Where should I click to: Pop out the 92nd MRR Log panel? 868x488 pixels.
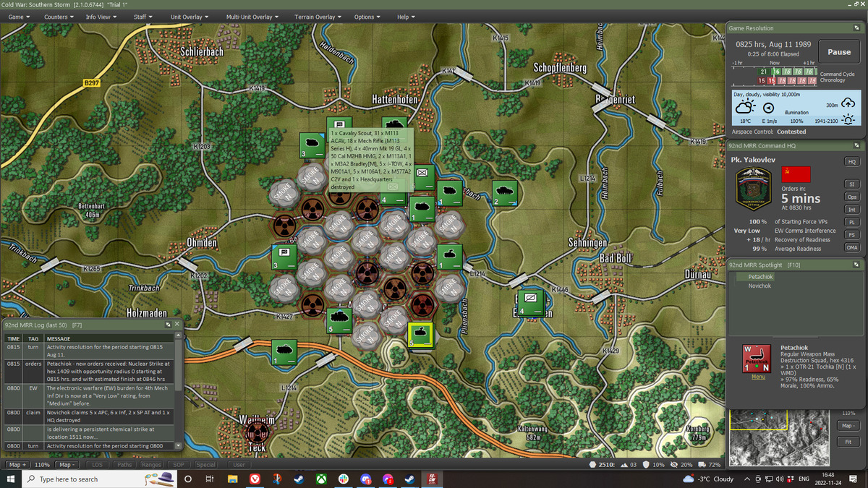pyautogui.click(x=168, y=325)
